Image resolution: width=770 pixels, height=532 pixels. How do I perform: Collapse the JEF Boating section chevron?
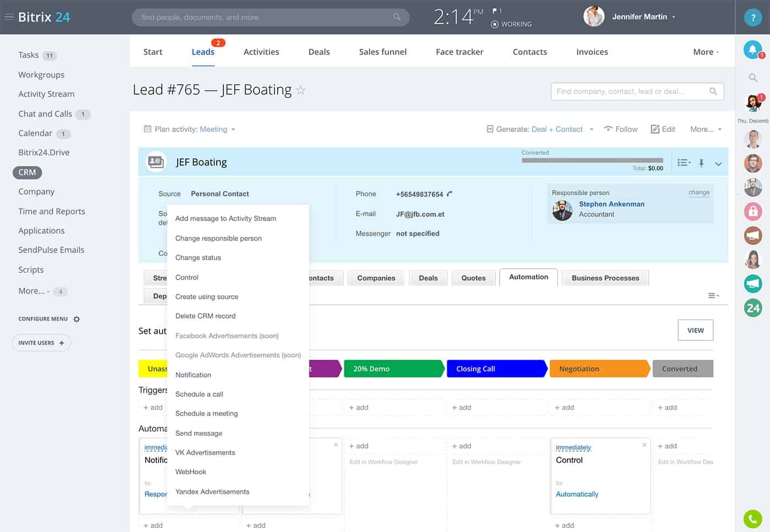(x=718, y=163)
